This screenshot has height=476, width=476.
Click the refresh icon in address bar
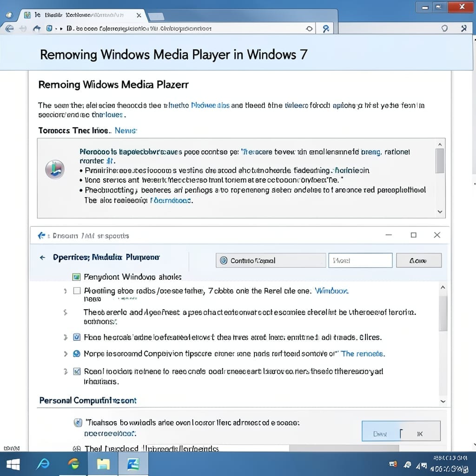pyautogui.click(x=309, y=29)
